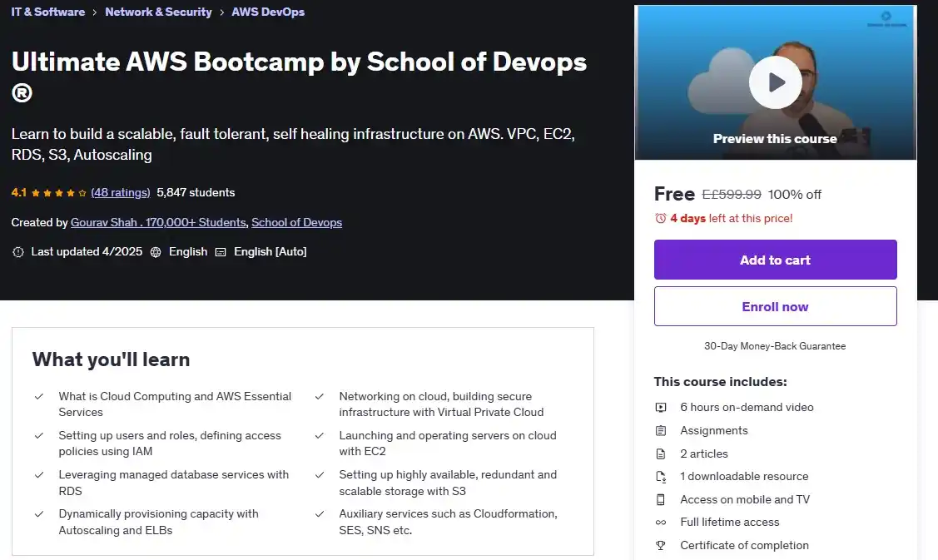Open School of Devops instructor link

click(x=296, y=222)
